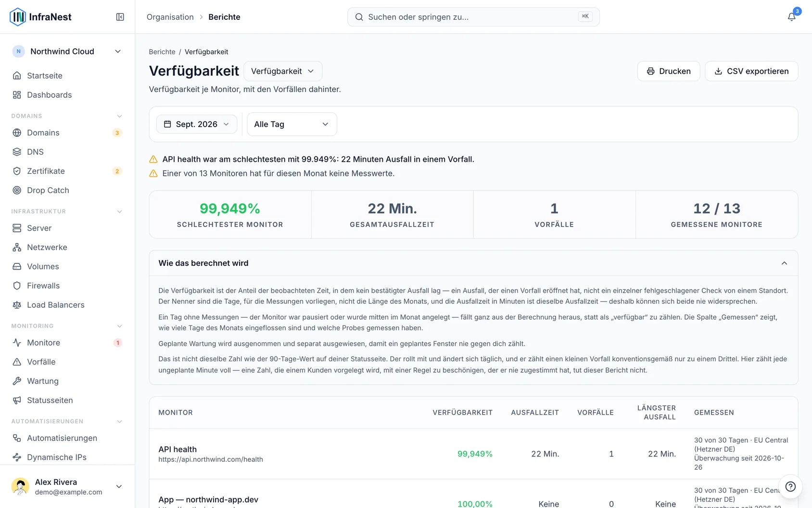The height and width of the screenshot is (508, 812).
Task: Click the Zertifikate shield icon
Action: (x=17, y=171)
